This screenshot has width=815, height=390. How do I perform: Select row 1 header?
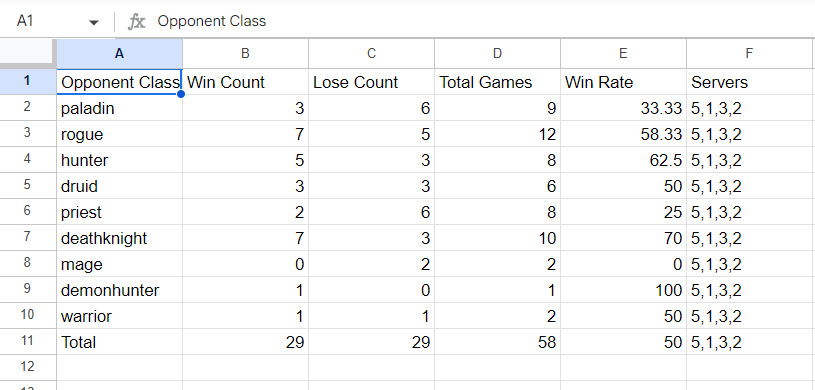point(28,82)
